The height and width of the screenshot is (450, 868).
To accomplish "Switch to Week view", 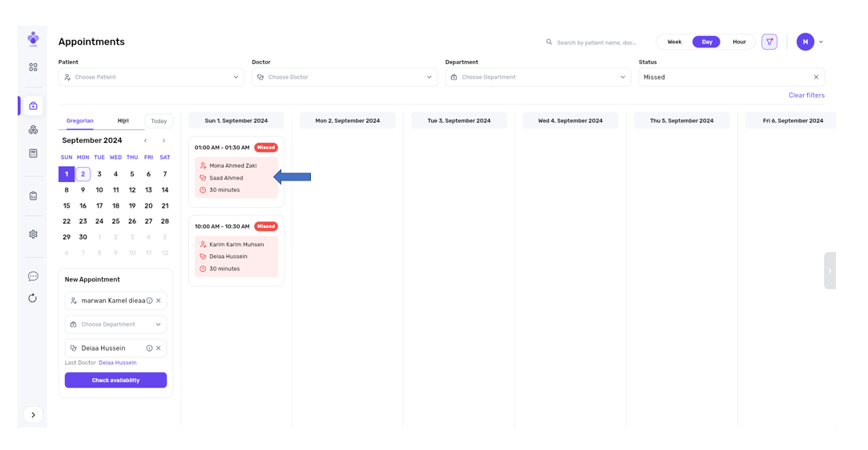I will pos(674,42).
